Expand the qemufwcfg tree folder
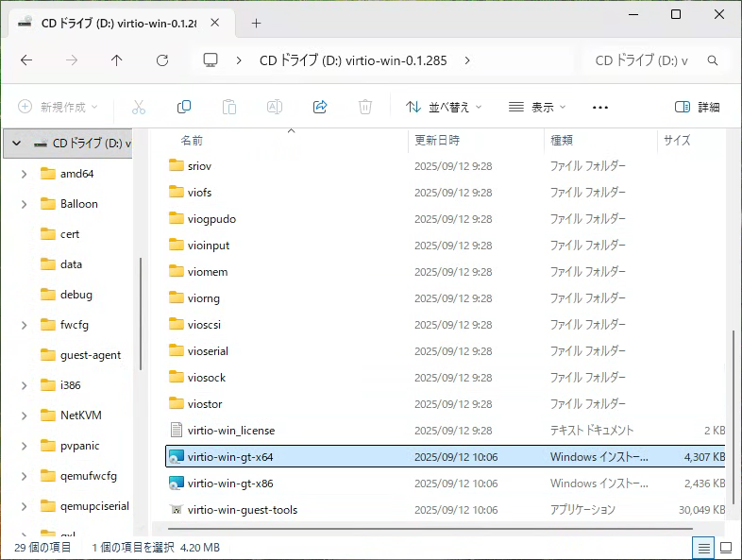The height and width of the screenshot is (560, 742). click(25, 476)
